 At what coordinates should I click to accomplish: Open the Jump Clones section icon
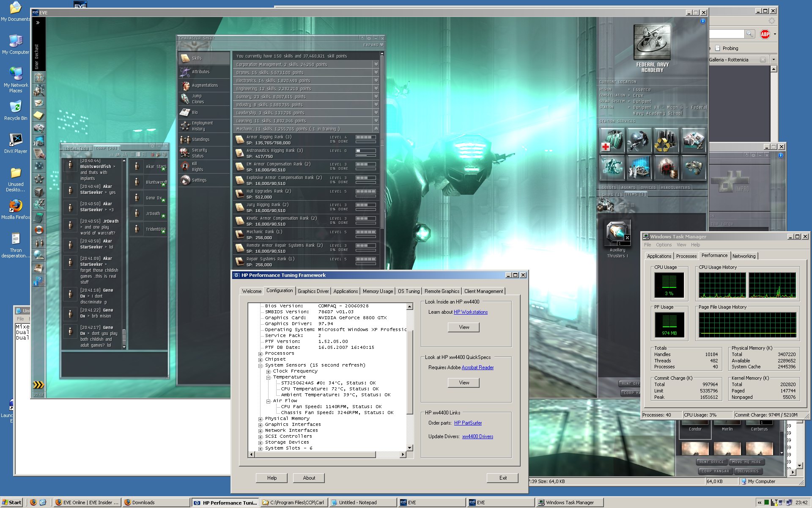pyautogui.click(x=185, y=99)
